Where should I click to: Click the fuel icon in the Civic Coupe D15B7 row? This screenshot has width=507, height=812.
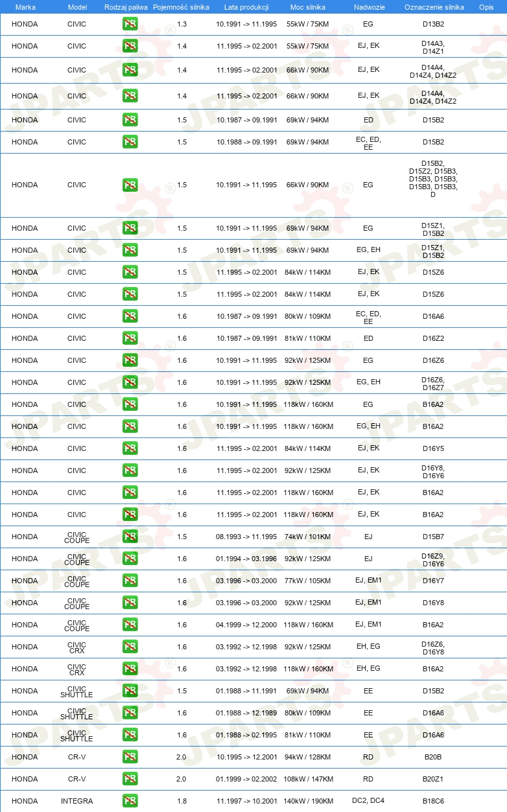tap(130, 537)
